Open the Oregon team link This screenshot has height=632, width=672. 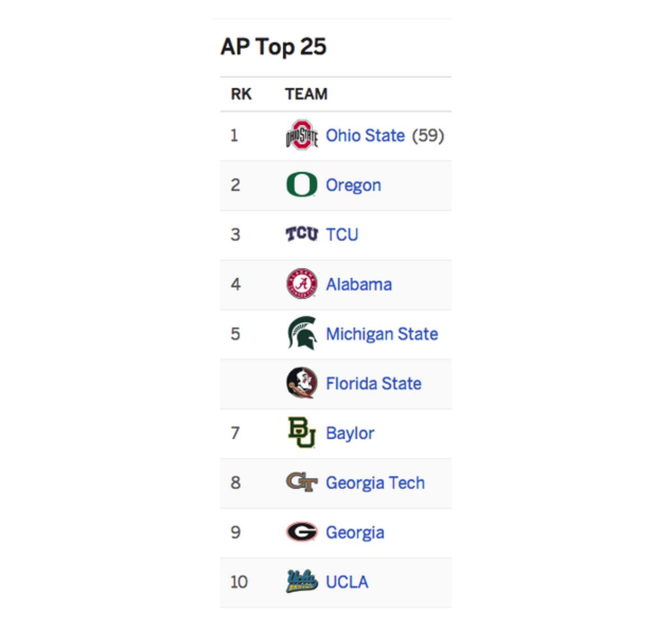click(353, 185)
